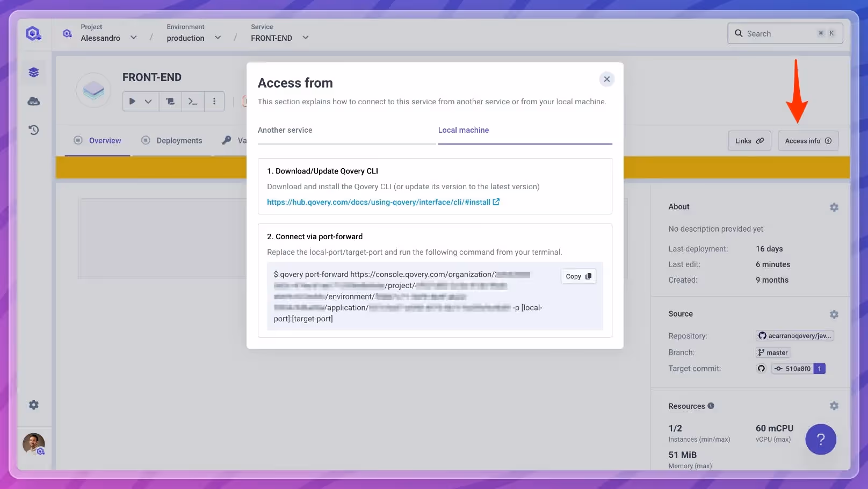Edit Source settings via its gear icon
The image size is (868, 489).
(x=834, y=314)
